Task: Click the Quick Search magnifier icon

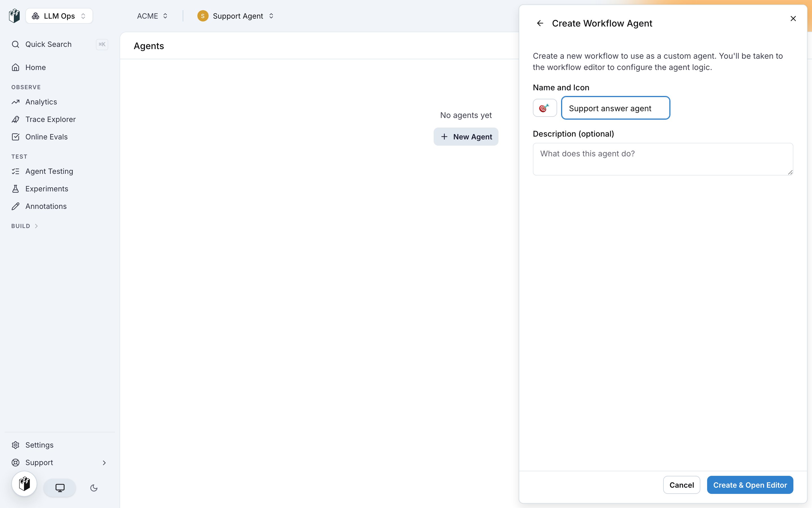Action: pos(16,44)
